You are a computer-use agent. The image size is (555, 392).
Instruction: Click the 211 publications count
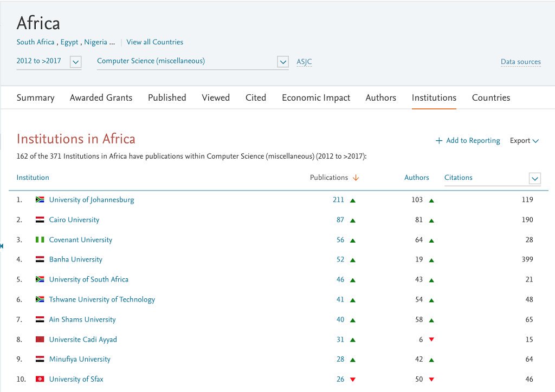pyautogui.click(x=338, y=200)
